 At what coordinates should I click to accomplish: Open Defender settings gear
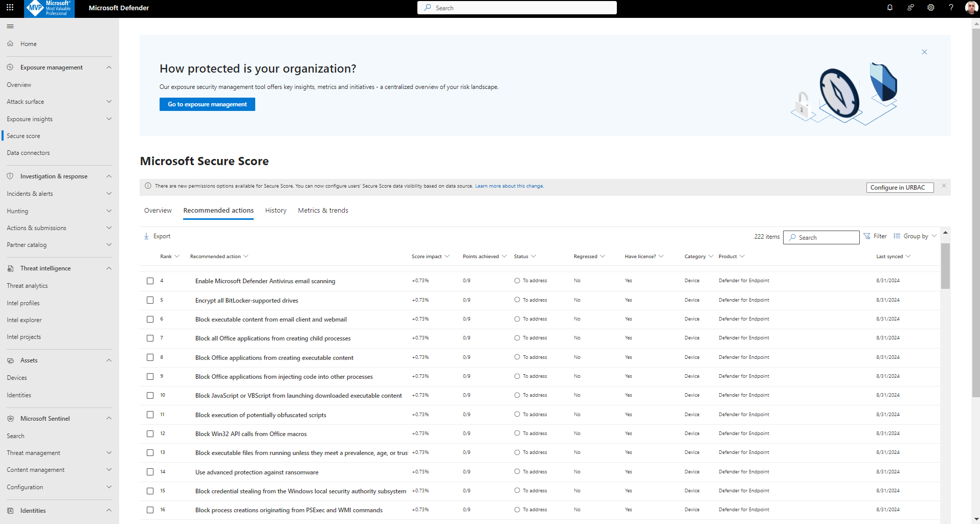click(930, 8)
